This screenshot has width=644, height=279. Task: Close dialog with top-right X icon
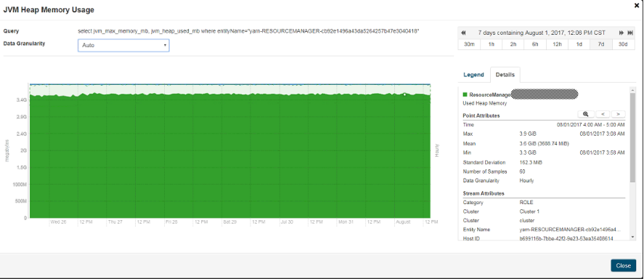click(637, 5)
